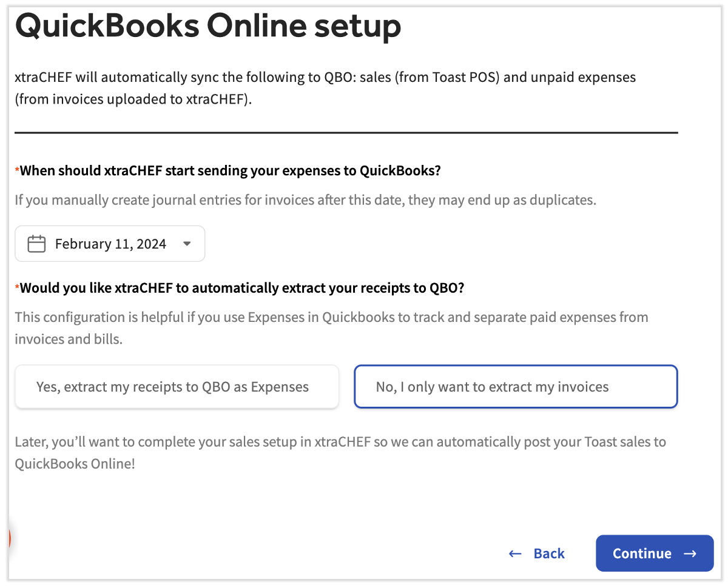Click the "QuickBooks Online setup" heading
This screenshot has width=728, height=588.
point(208,27)
